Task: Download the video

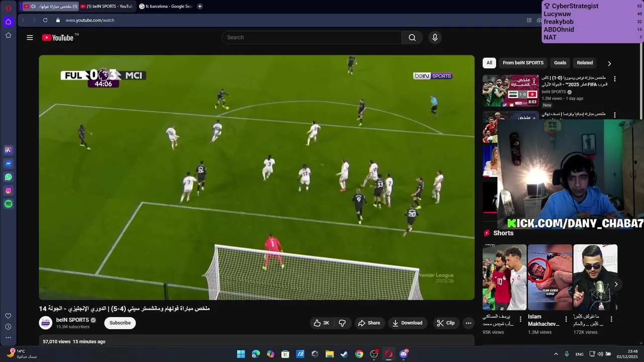Action: [x=407, y=323]
